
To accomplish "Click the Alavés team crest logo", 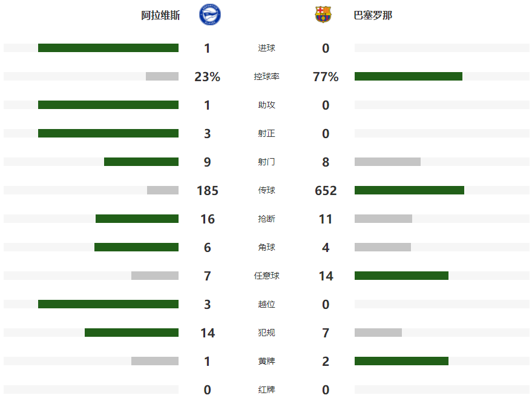I will (x=209, y=15).
